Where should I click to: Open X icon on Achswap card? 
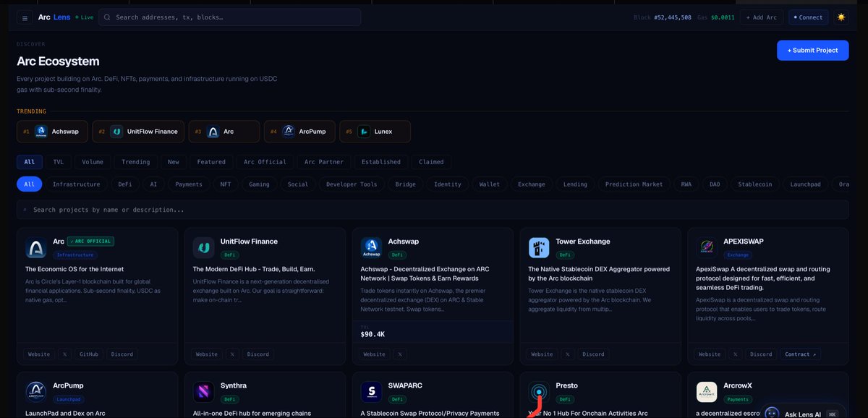pyautogui.click(x=399, y=354)
